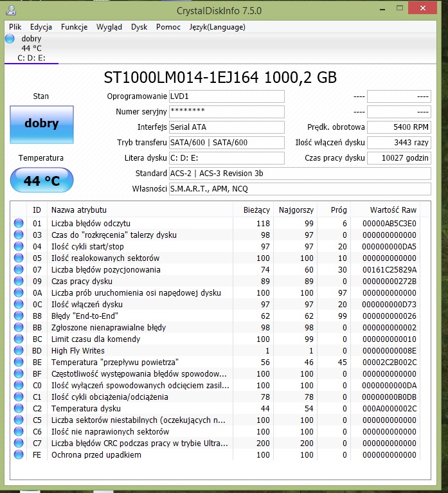Select the Liczba błędów odczytu row
The width and height of the screenshot is (448, 493).
click(x=217, y=224)
